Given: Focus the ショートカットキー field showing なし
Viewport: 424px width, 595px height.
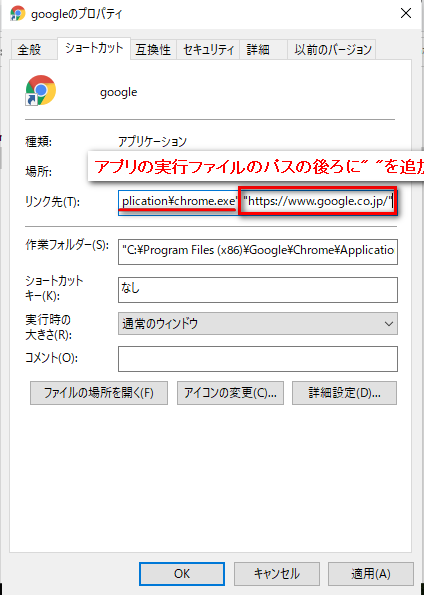Looking at the screenshot, I should [x=258, y=290].
